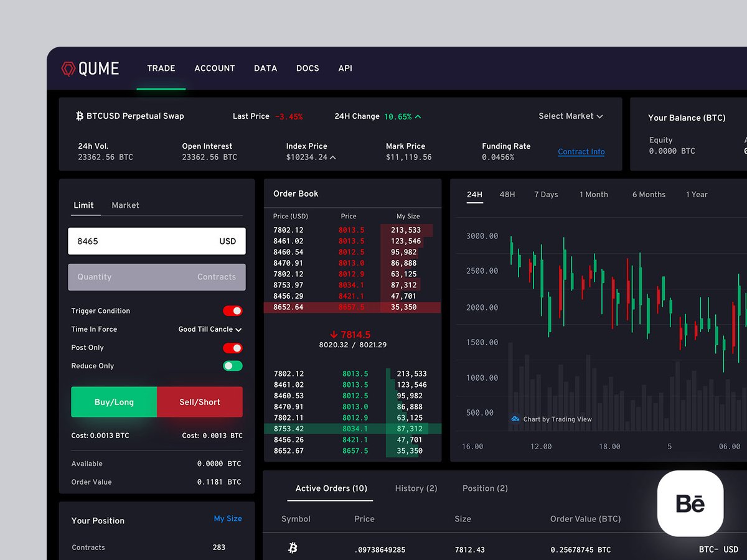Click the sell order row 8461.02 123,546
747x560 pixels.
(x=352, y=241)
